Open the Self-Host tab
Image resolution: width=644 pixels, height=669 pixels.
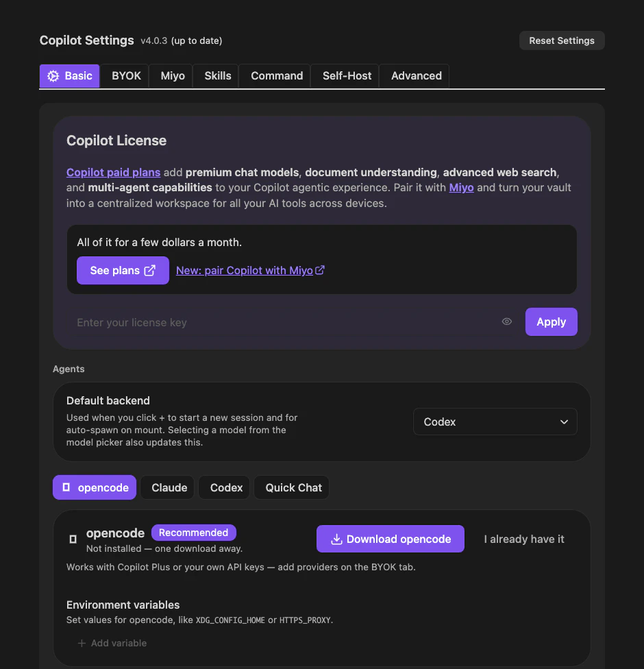347,76
